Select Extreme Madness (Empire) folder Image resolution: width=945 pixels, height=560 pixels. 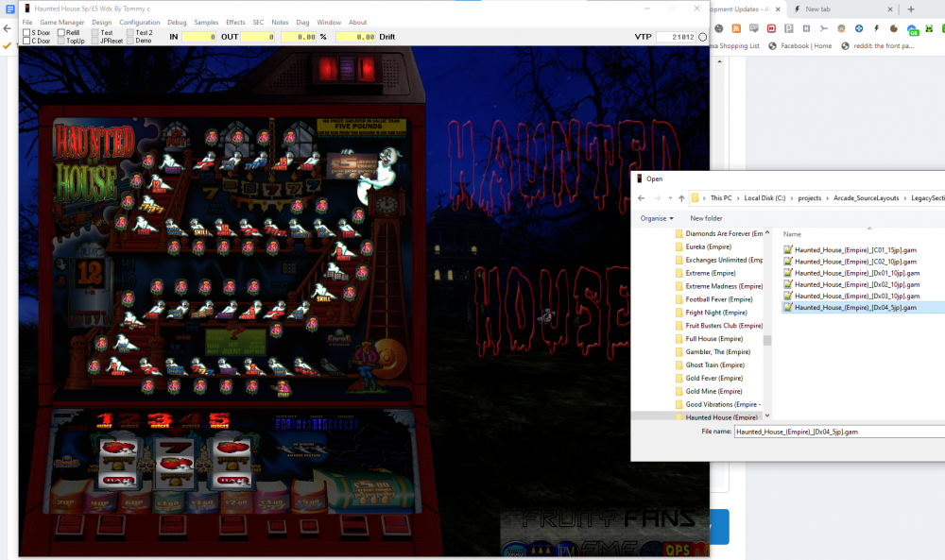coord(719,287)
